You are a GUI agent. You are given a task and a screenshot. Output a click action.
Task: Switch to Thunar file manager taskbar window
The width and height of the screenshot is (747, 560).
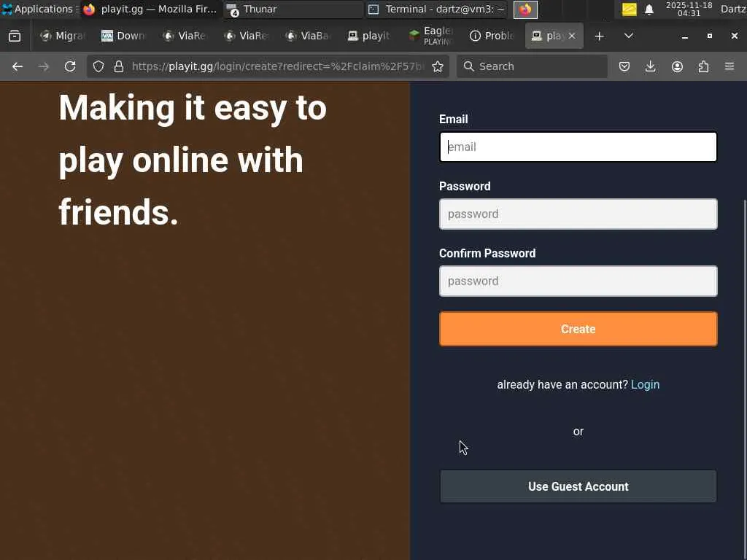tap(293, 9)
